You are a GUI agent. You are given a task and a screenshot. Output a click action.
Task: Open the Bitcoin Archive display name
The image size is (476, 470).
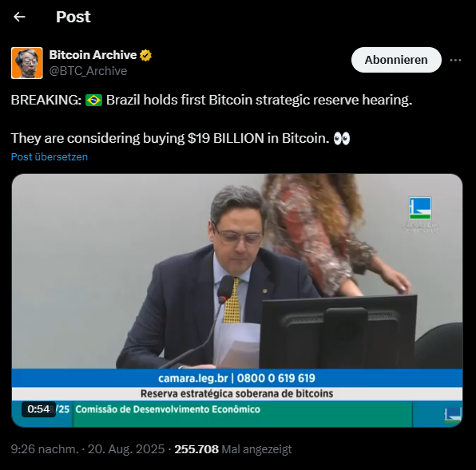pos(93,55)
